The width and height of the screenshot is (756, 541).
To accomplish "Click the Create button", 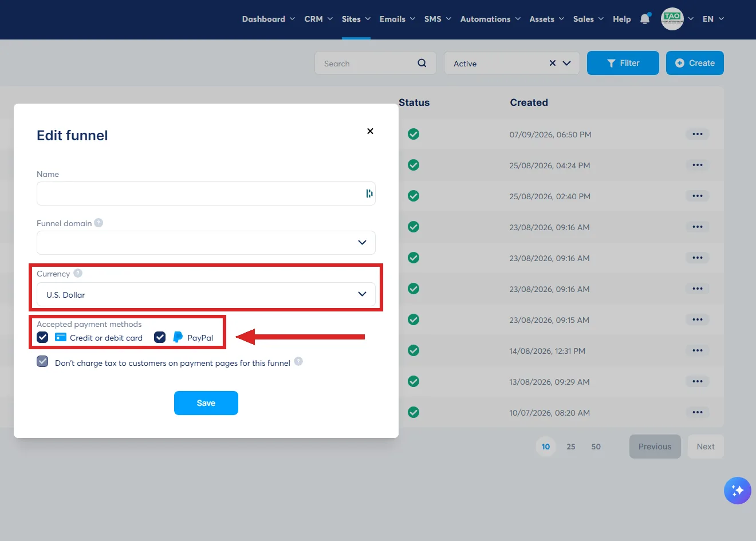I will coord(695,63).
